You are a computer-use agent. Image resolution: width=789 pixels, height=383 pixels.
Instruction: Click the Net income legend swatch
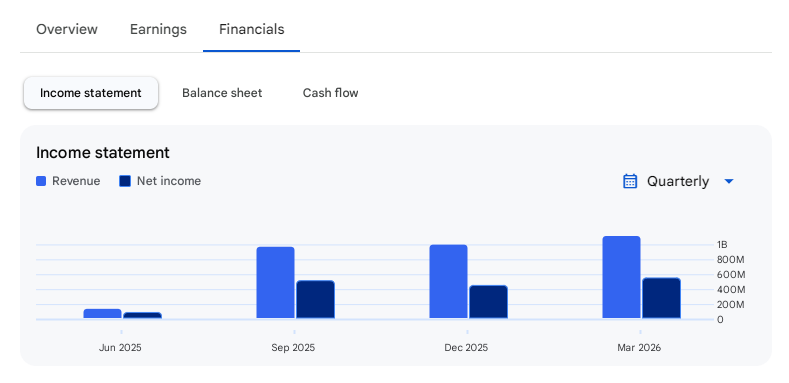[x=125, y=181]
